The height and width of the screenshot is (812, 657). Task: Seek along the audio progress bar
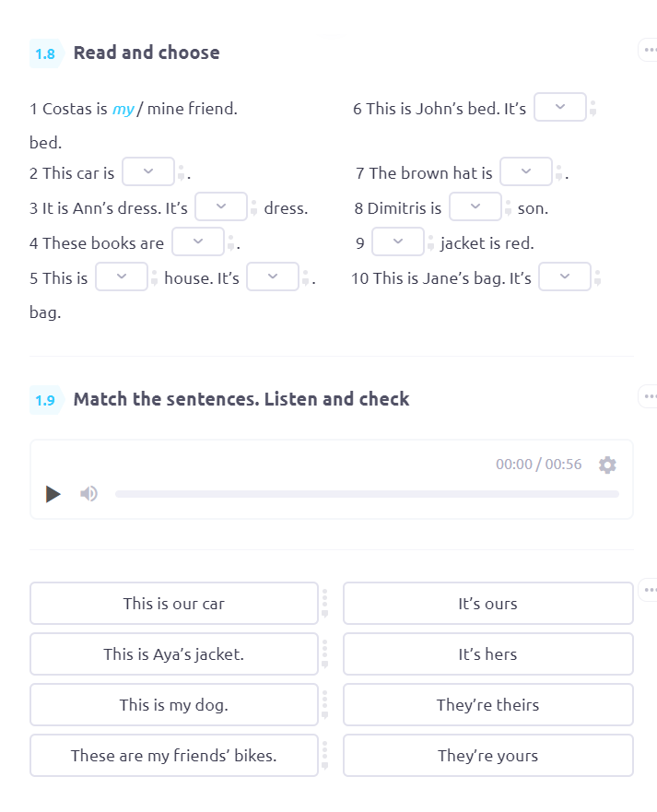point(367,494)
